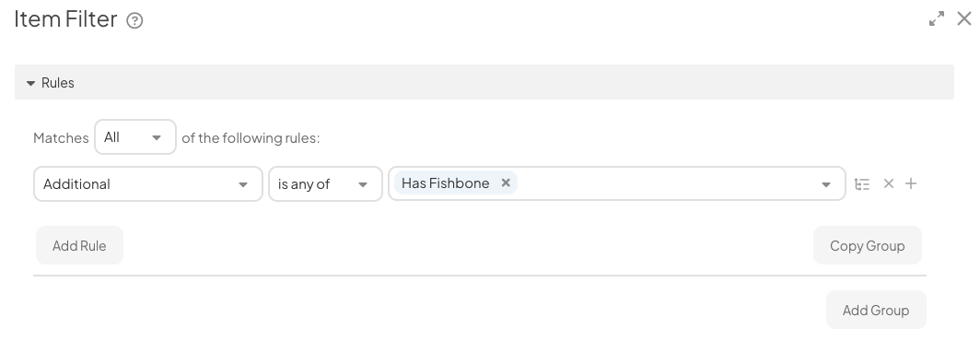The image size is (980, 341).
Task: Expand the filter dialog to full screen
Action: (x=936, y=18)
